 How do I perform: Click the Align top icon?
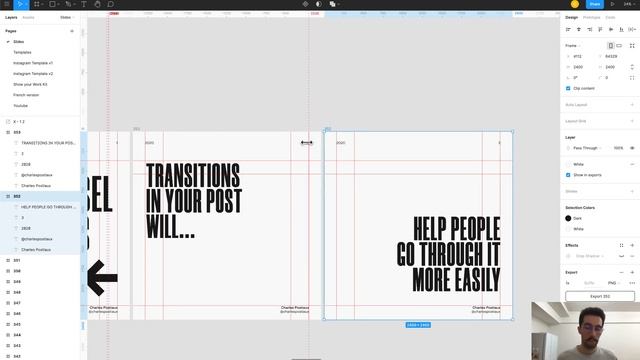(600, 29)
